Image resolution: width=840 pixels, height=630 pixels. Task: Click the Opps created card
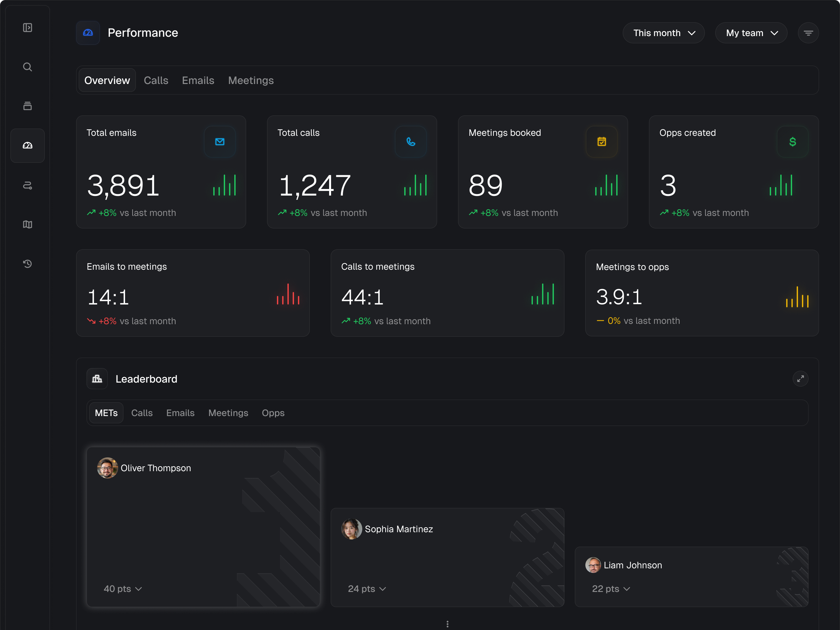click(733, 172)
